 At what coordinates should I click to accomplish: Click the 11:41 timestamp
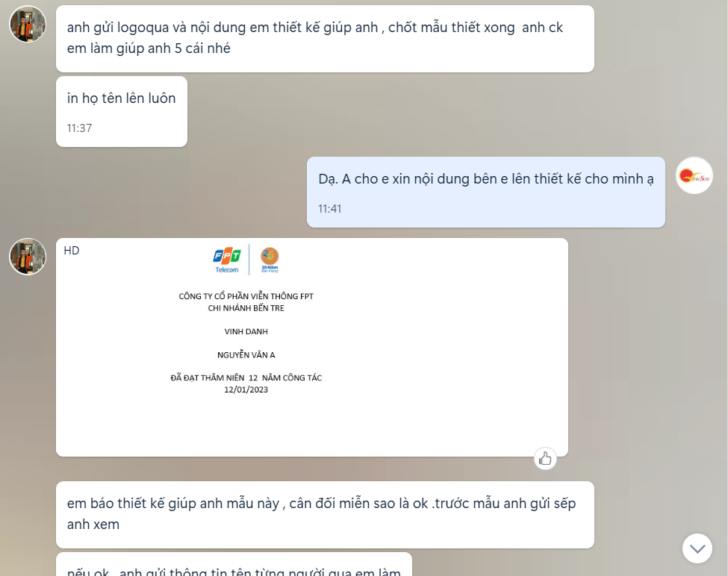pos(329,209)
